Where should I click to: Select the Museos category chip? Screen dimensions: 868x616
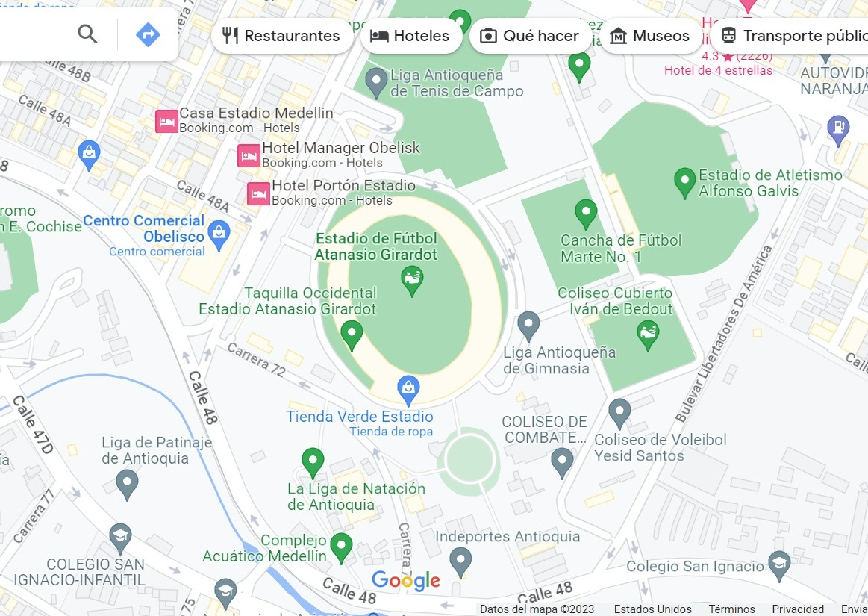coord(650,36)
